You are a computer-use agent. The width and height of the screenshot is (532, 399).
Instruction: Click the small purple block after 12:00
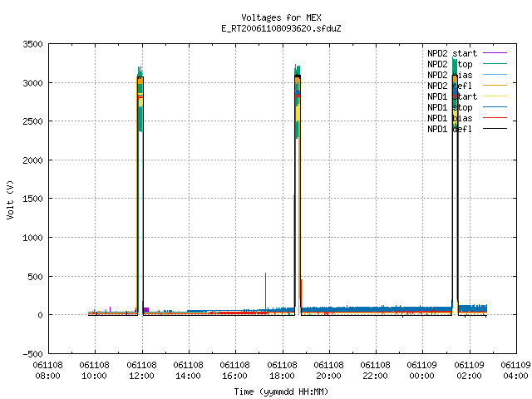tap(146, 309)
